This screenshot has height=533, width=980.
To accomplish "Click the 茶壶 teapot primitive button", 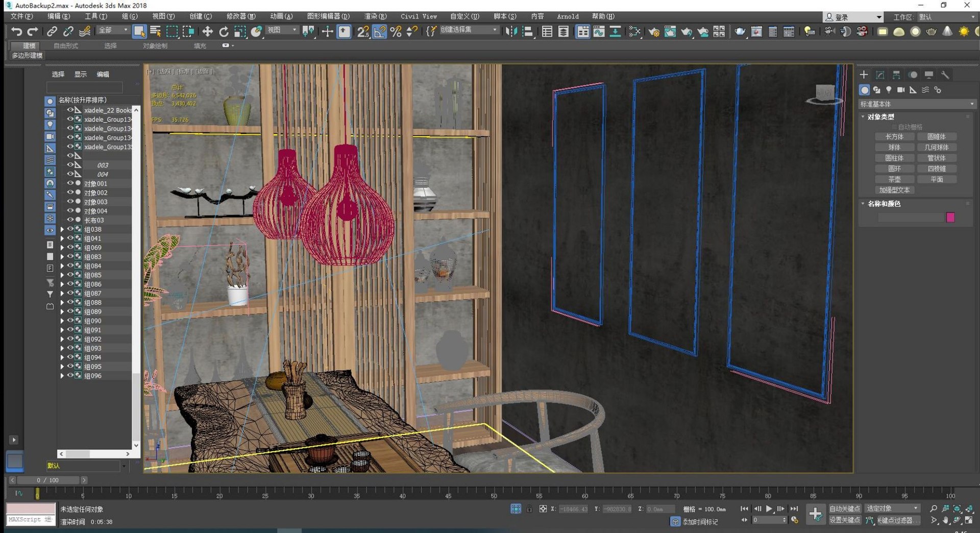I will (894, 179).
